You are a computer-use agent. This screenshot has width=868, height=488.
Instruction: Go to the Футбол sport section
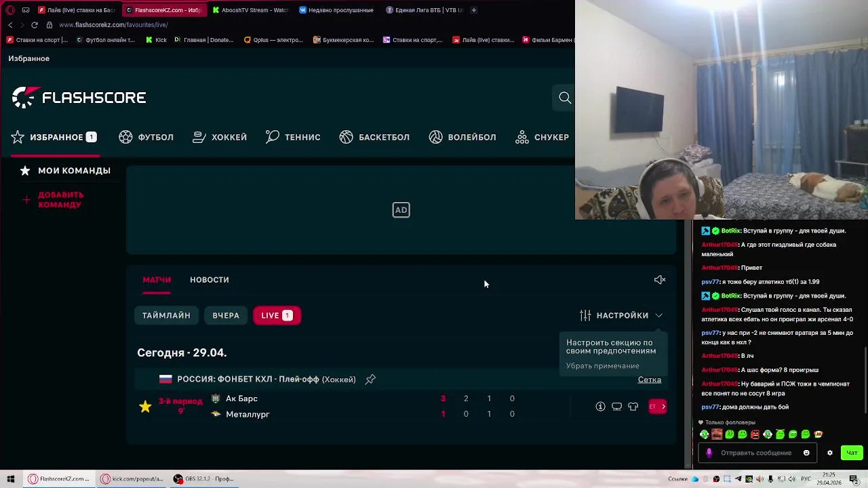point(146,137)
